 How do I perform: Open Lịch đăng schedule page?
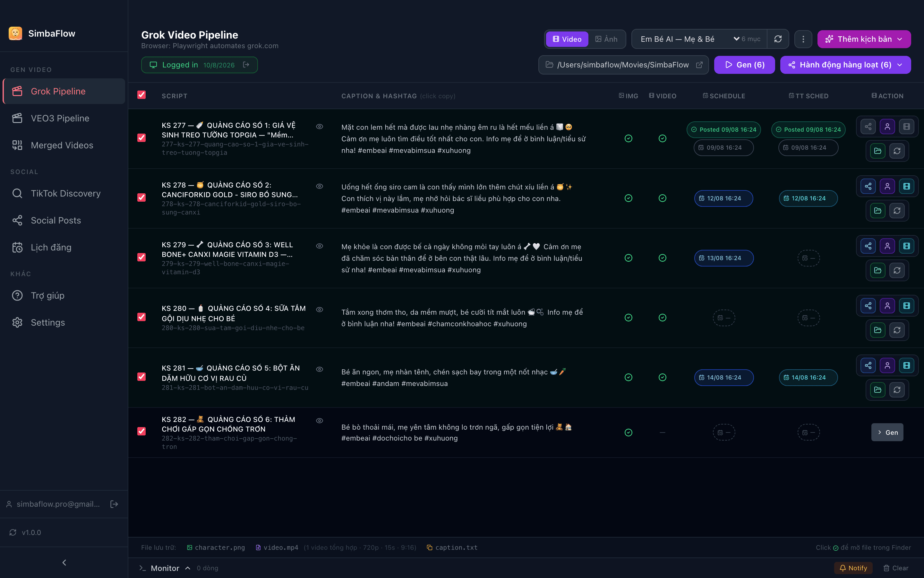point(64,247)
